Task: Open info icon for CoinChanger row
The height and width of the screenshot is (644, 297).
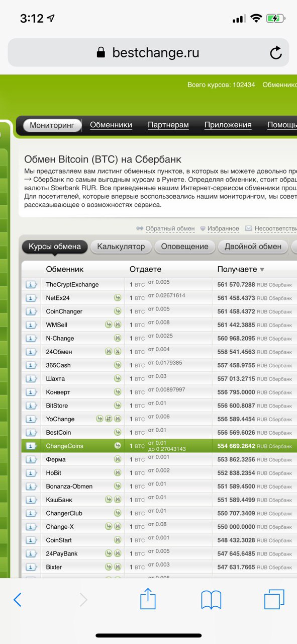Action: 32,311
